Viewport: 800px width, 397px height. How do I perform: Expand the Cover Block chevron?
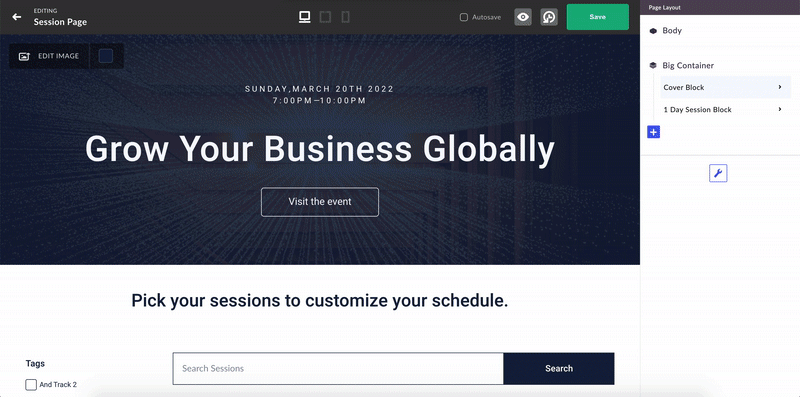pyautogui.click(x=780, y=87)
